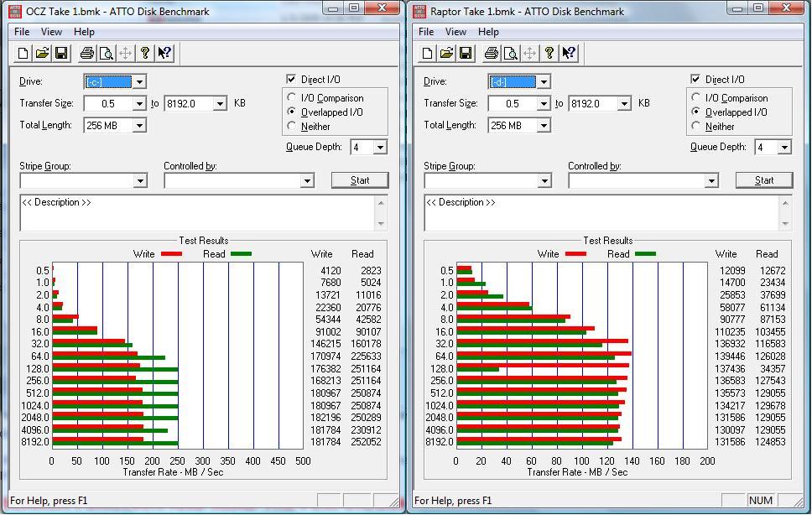Open Help menu in Raptor window

(x=488, y=32)
